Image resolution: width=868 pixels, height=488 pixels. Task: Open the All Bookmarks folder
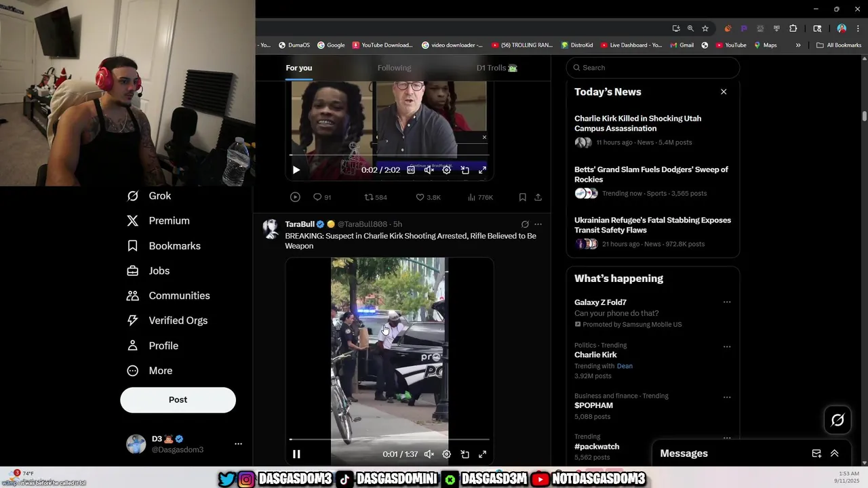(x=839, y=45)
